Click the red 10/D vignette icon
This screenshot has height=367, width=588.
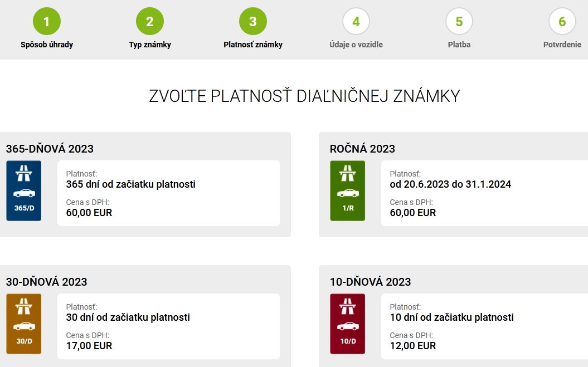coord(347,324)
